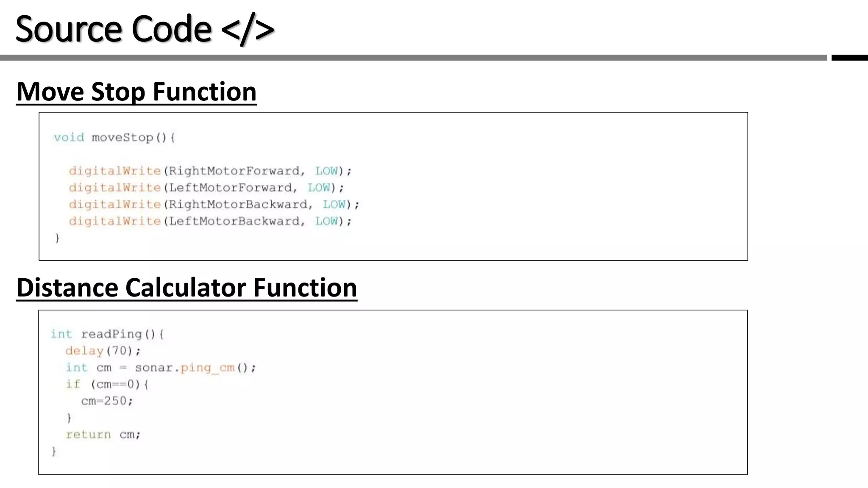
Task: Select the "Move Stop Function" underlined heading
Action: coord(136,91)
